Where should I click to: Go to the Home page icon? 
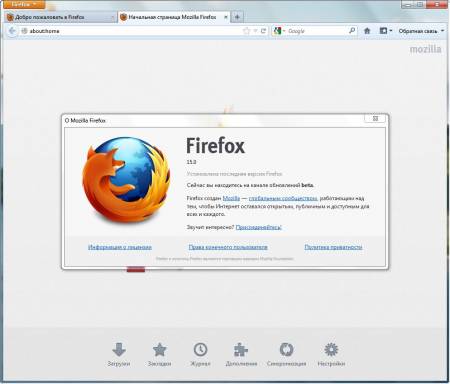pyautogui.click(x=367, y=31)
